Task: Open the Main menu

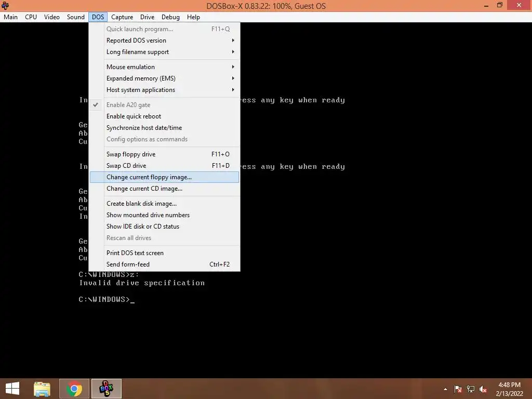Action: (10, 17)
